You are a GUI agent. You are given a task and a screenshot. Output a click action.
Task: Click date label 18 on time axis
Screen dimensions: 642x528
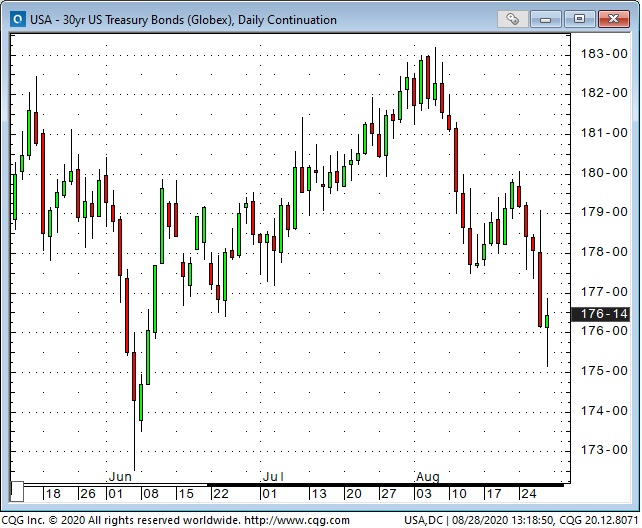pos(53,494)
